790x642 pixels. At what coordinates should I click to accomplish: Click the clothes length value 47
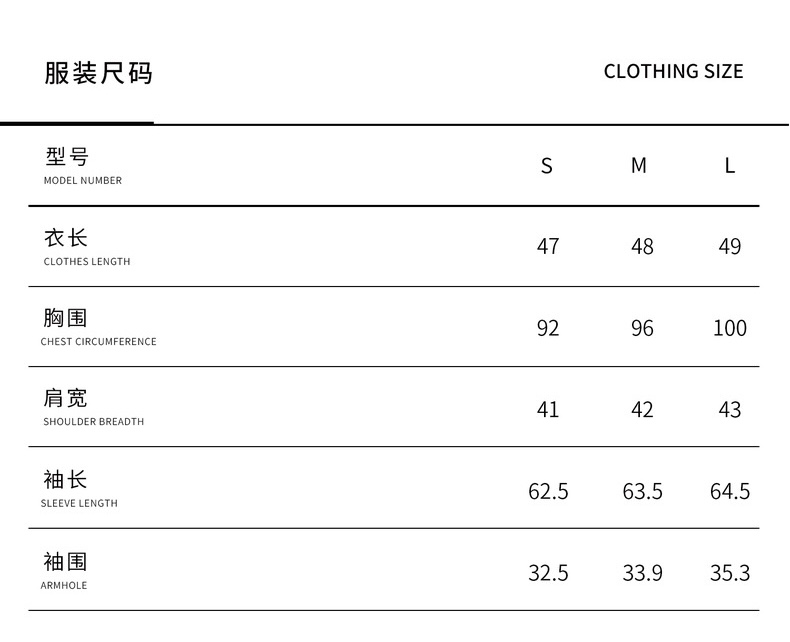coord(548,247)
